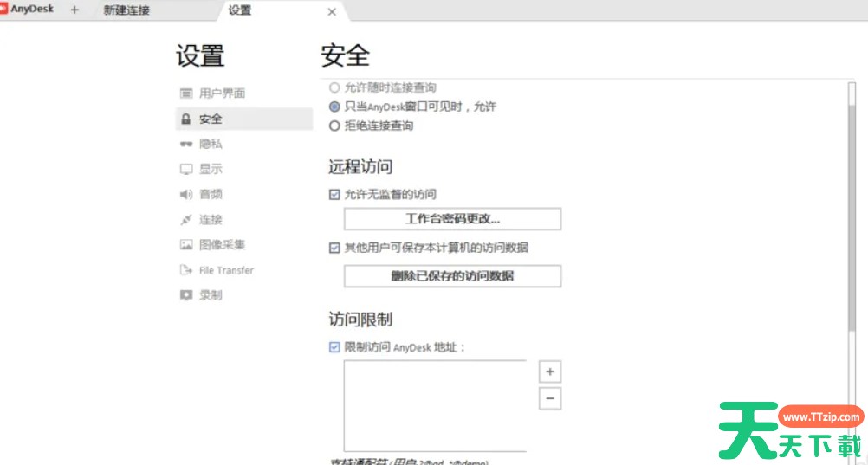Click the padlock icon beside 安全

pos(185,119)
